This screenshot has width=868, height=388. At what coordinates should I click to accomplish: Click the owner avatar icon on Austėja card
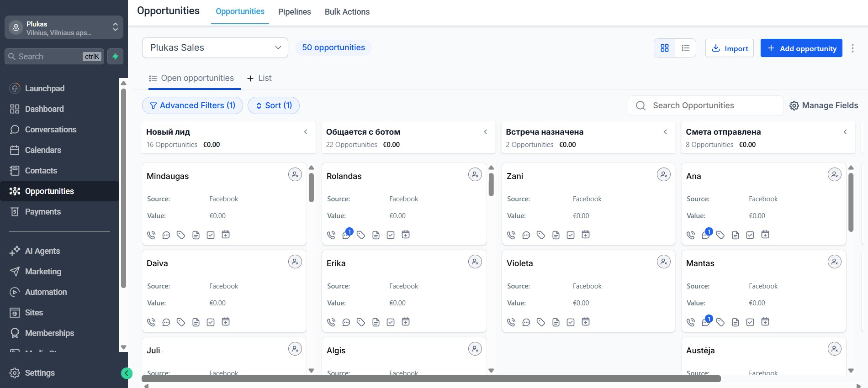835,349
